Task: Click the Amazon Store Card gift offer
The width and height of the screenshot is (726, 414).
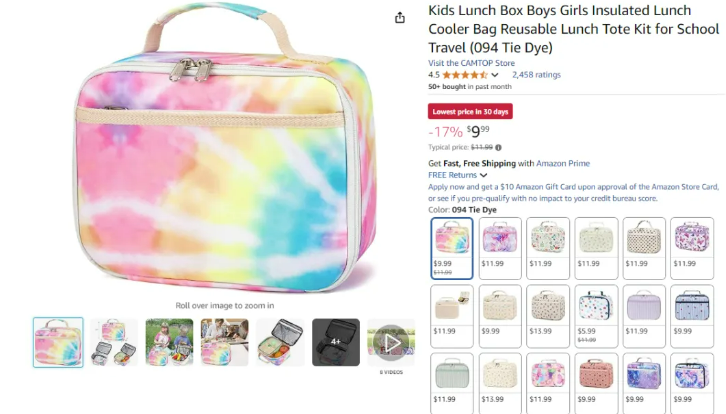Action: (x=573, y=193)
